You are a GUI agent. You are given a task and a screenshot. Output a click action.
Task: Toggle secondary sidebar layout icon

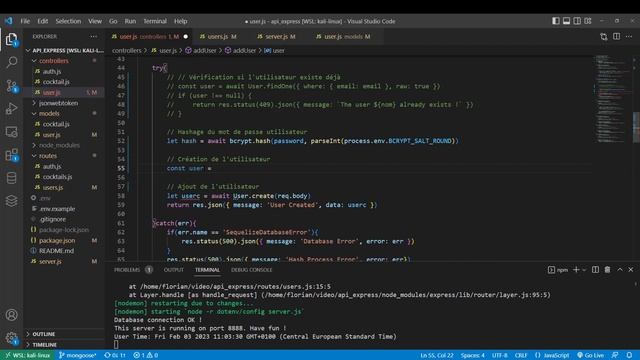coord(577,21)
